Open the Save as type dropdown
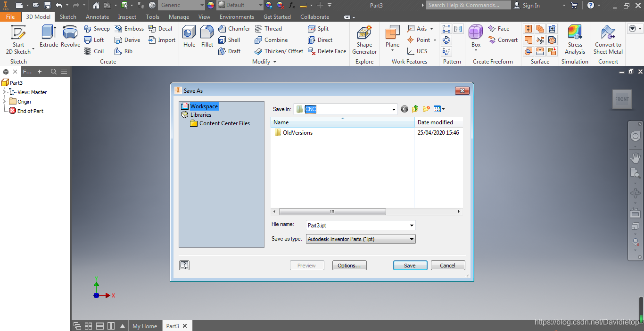644x331 pixels. 412,239
